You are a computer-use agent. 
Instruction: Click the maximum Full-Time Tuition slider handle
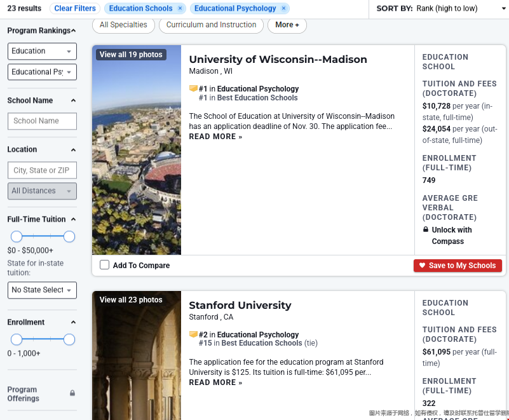click(69, 236)
